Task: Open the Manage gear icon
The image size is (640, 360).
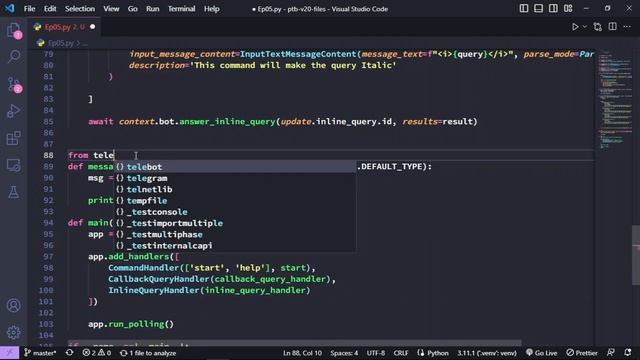Action: click(13, 332)
